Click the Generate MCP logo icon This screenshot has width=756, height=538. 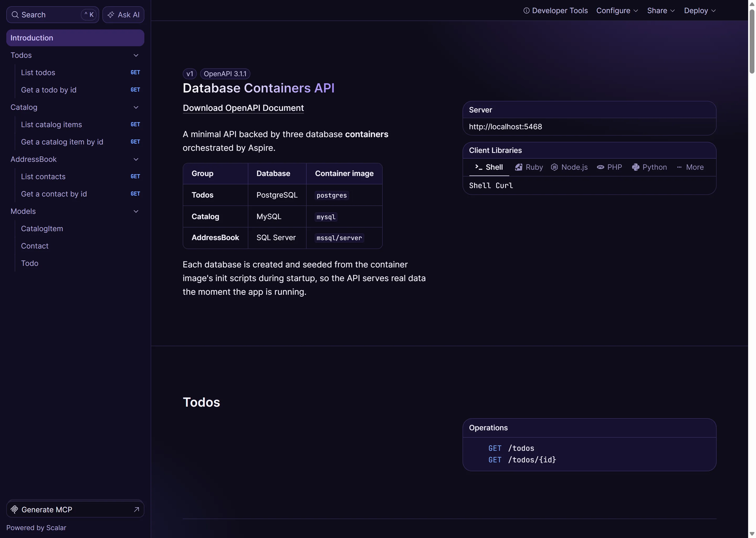point(14,509)
